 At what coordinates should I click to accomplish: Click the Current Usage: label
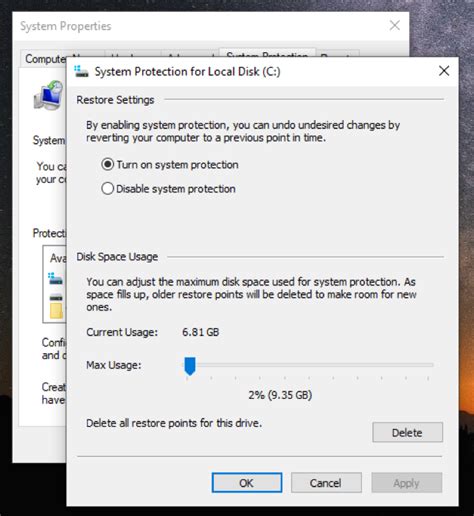[x=122, y=332]
